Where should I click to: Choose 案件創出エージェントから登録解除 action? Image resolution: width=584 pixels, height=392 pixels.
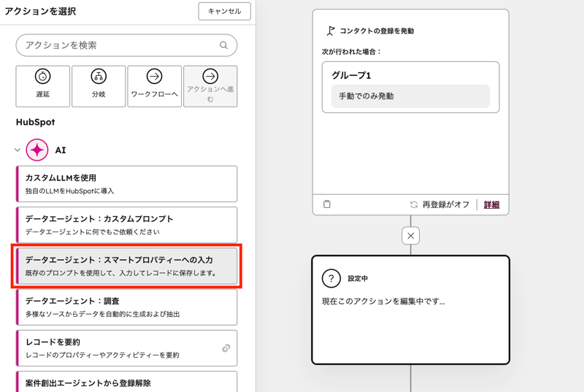point(126,382)
